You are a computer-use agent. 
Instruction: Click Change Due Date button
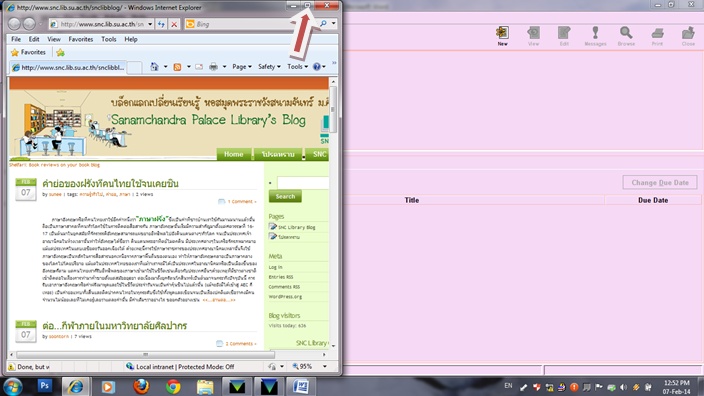(660, 183)
